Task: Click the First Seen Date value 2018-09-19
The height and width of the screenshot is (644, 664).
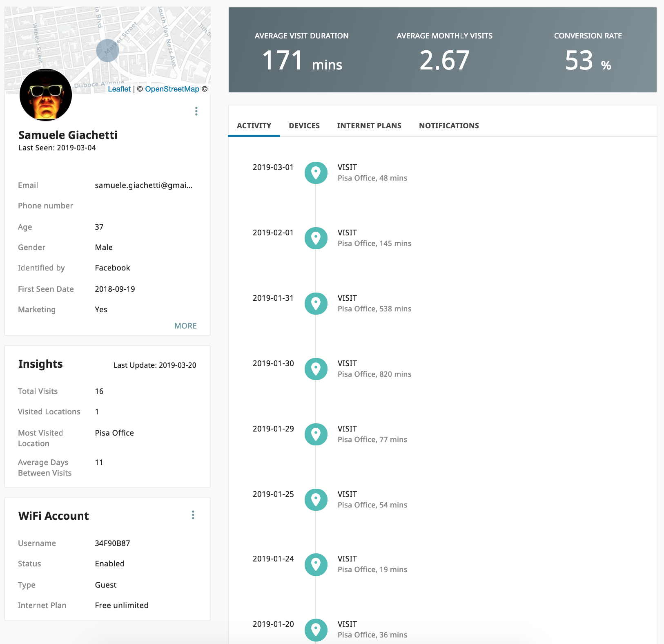Action: click(x=115, y=289)
